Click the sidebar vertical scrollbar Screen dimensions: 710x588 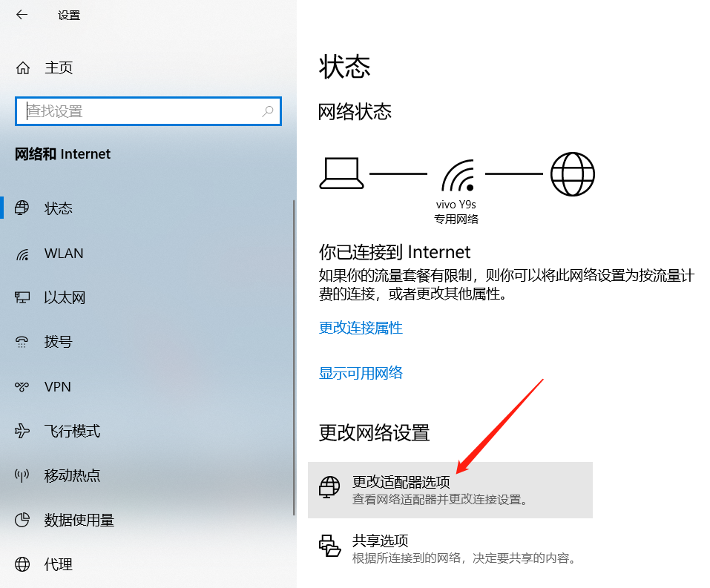tap(294, 357)
